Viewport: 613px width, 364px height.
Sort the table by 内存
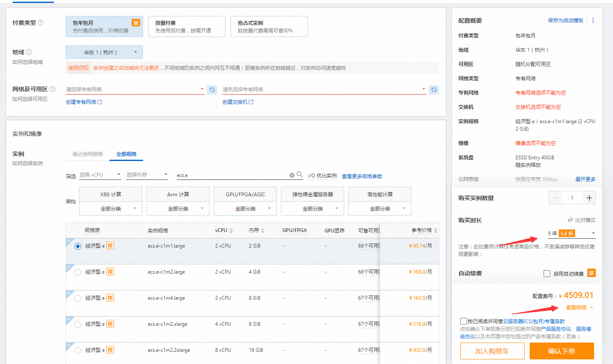click(263, 231)
